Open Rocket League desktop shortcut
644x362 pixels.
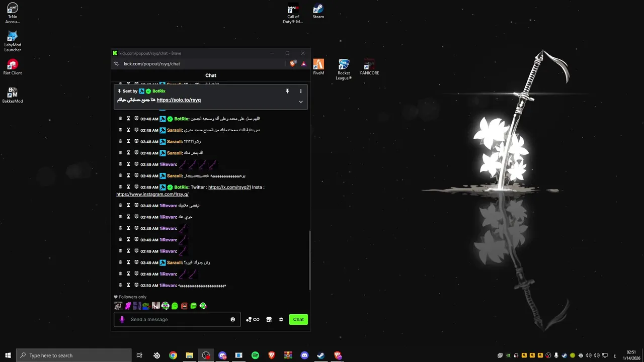[344, 69]
